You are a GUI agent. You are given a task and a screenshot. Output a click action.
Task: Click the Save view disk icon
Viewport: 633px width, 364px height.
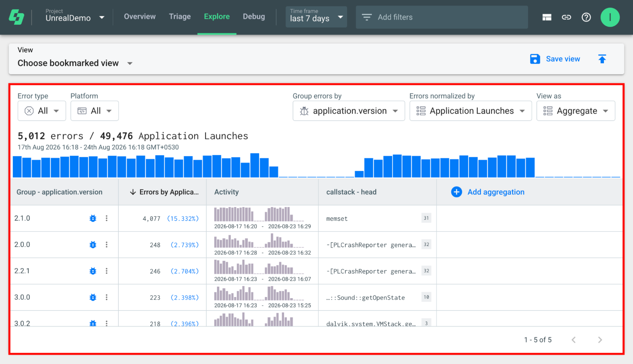click(x=535, y=59)
